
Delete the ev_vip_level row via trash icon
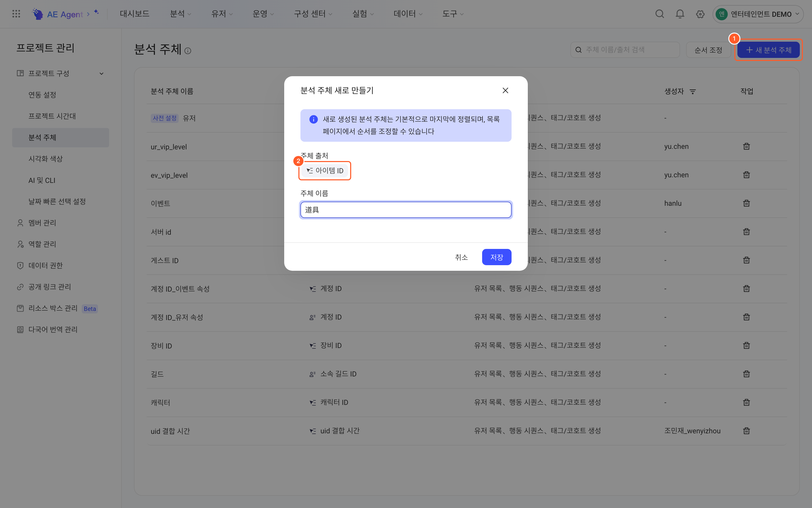pyautogui.click(x=746, y=175)
